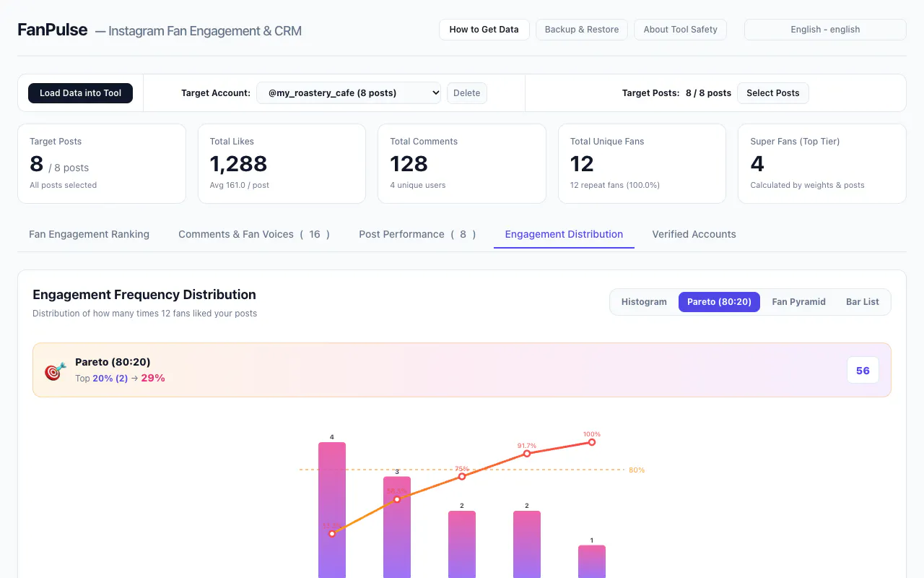
Task: Open the Comments & Fan Voices tab
Action: coord(254,234)
